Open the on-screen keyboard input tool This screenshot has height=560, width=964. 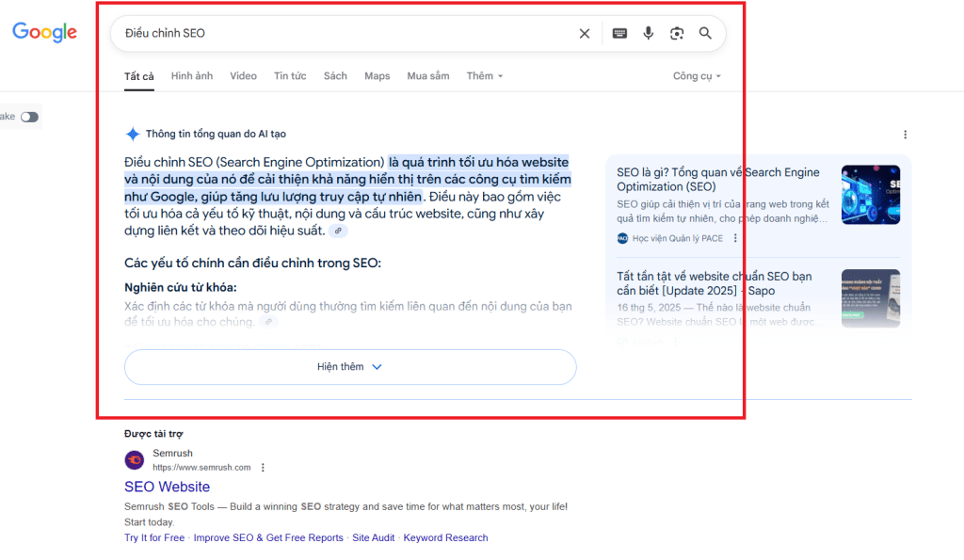[x=619, y=34]
